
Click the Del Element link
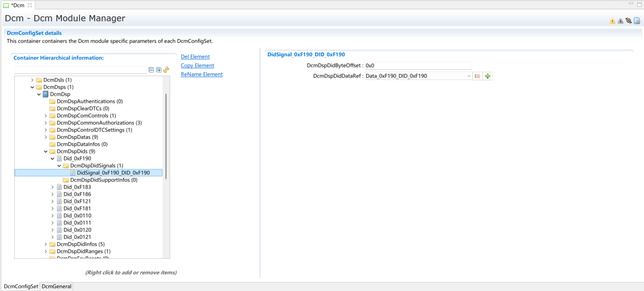click(x=195, y=57)
